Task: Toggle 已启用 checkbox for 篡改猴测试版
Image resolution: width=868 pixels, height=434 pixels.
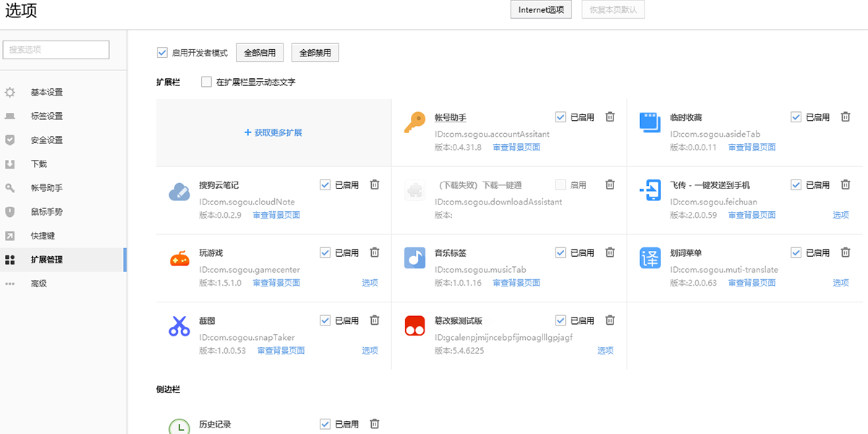Action: point(561,320)
